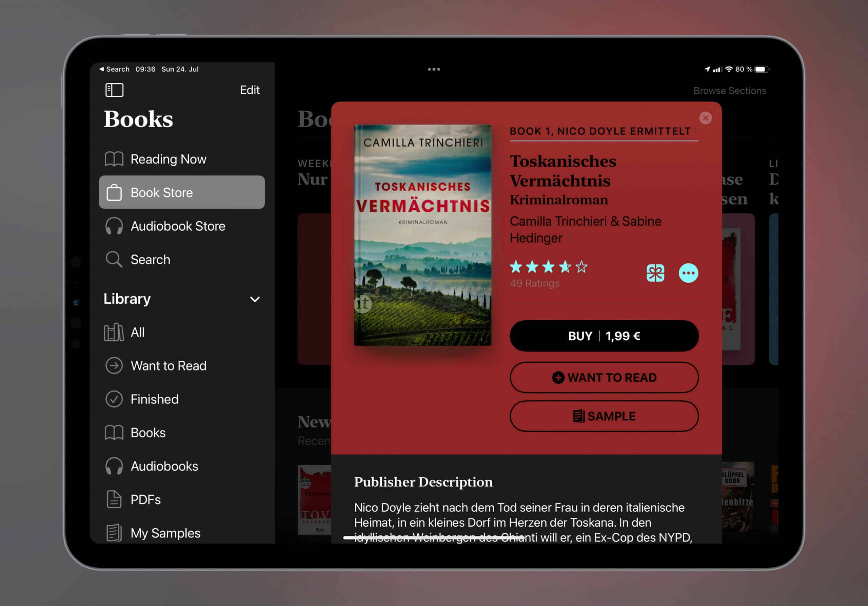Open author Camilla Trinchieri & Sabine Hedinger

pos(586,230)
